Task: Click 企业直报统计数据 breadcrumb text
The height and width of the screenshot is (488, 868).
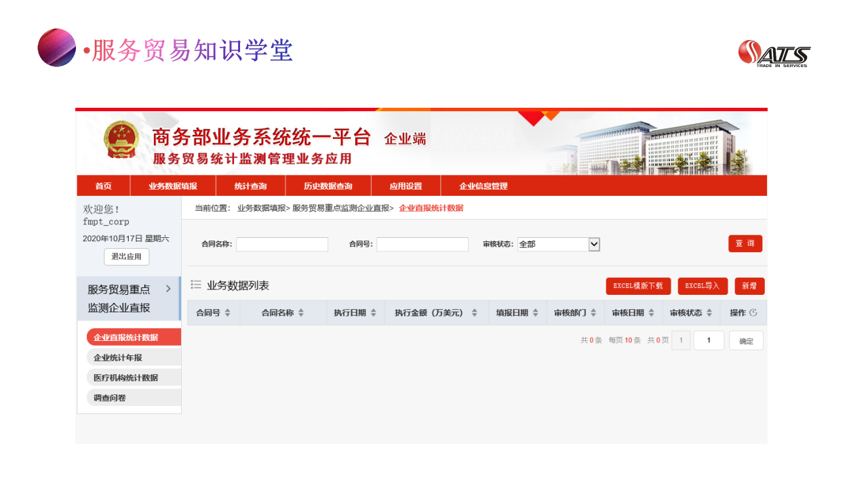Action: tap(431, 208)
